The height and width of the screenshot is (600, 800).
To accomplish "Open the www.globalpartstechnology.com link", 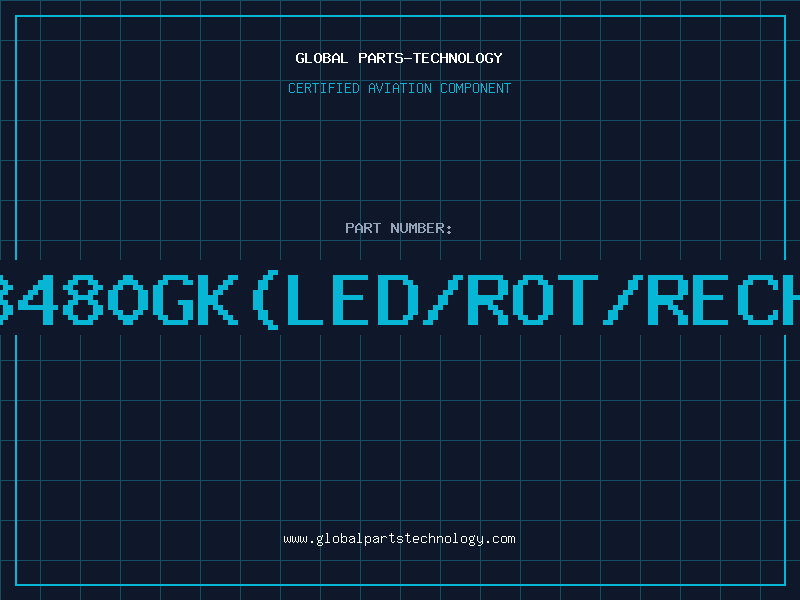I will click(x=399, y=539).
